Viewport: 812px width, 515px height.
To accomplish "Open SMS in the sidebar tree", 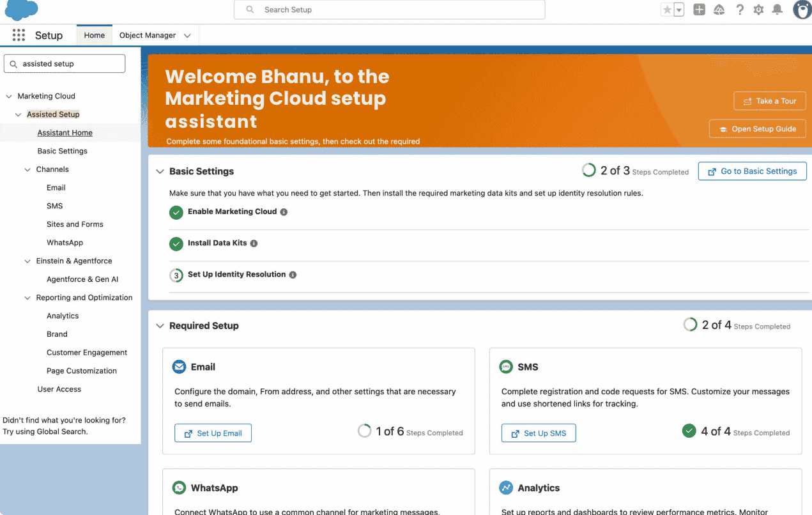I will pyautogui.click(x=55, y=206).
